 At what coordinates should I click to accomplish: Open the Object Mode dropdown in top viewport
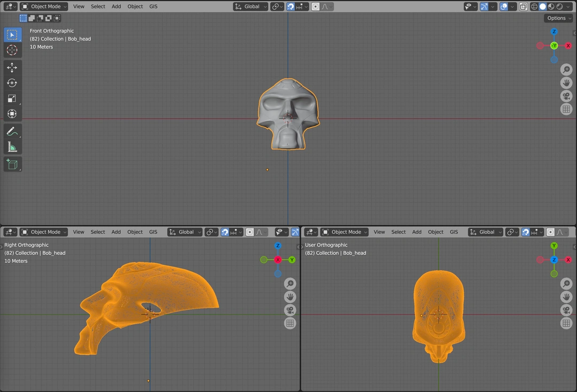pos(44,6)
